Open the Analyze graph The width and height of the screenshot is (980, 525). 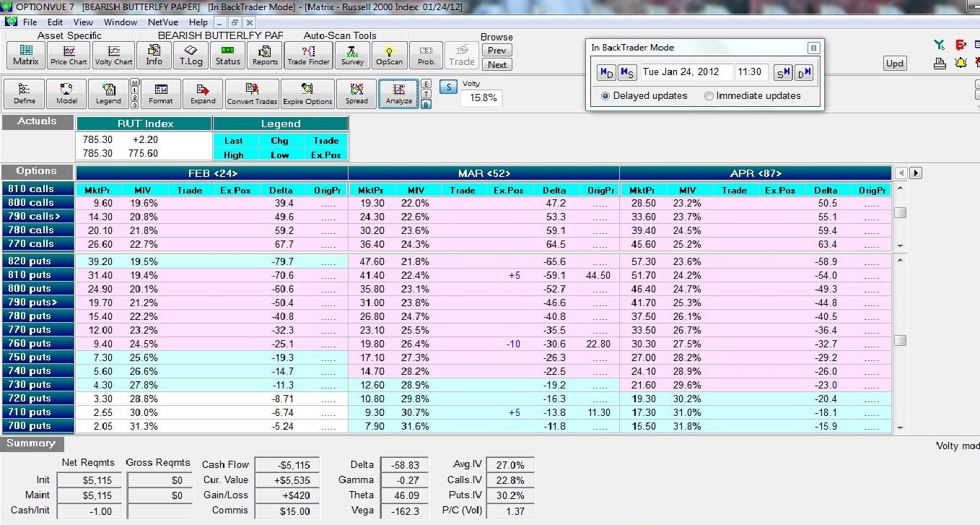(x=398, y=93)
